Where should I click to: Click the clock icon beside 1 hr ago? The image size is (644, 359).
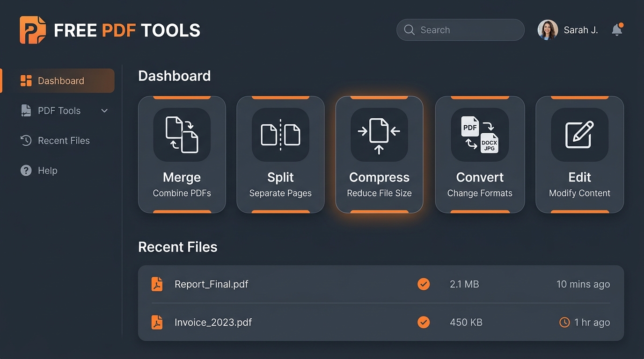pos(565,323)
